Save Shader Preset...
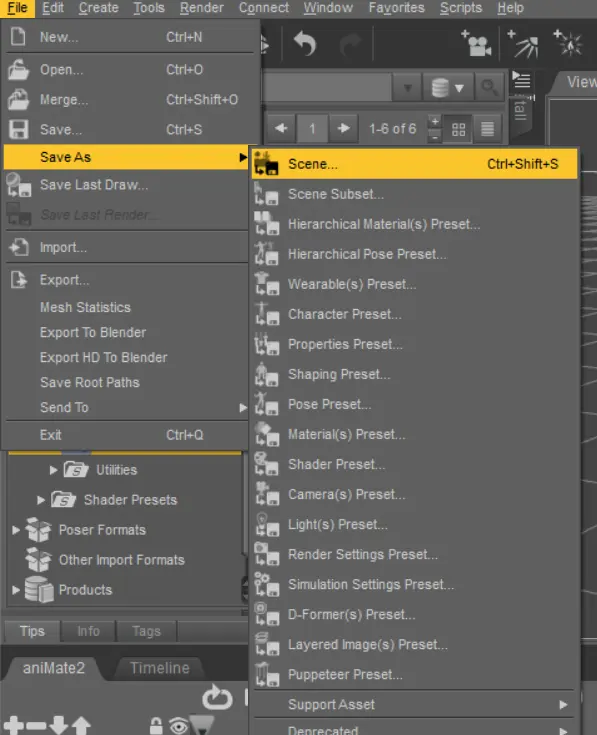The height and width of the screenshot is (735, 597). [415, 464]
